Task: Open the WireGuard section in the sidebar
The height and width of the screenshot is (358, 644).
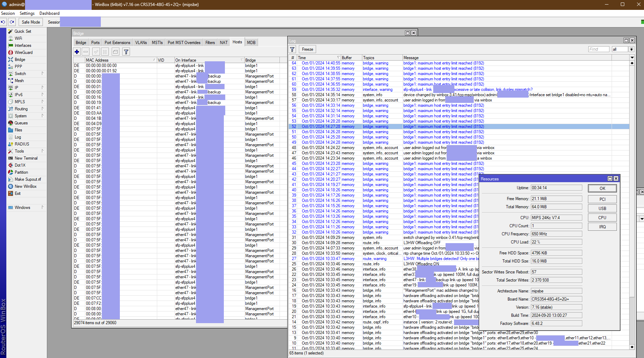Action: pyautogui.click(x=21, y=52)
